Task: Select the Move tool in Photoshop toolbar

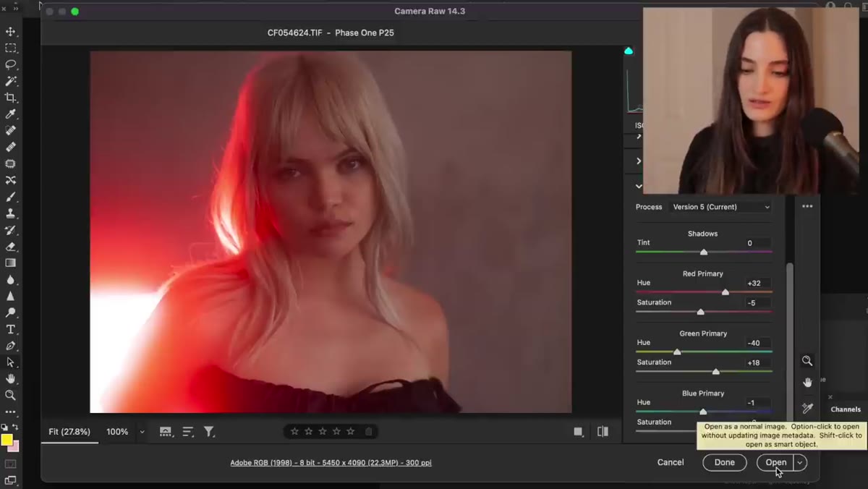Action: pos(11,32)
